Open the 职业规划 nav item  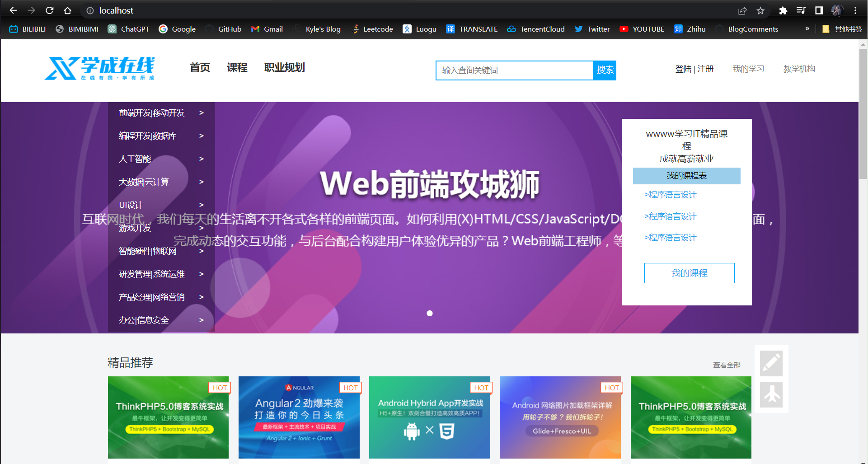tap(285, 68)
